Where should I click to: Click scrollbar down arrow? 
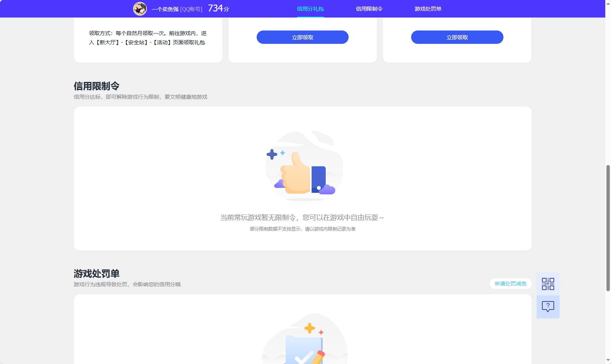point(608,361)
